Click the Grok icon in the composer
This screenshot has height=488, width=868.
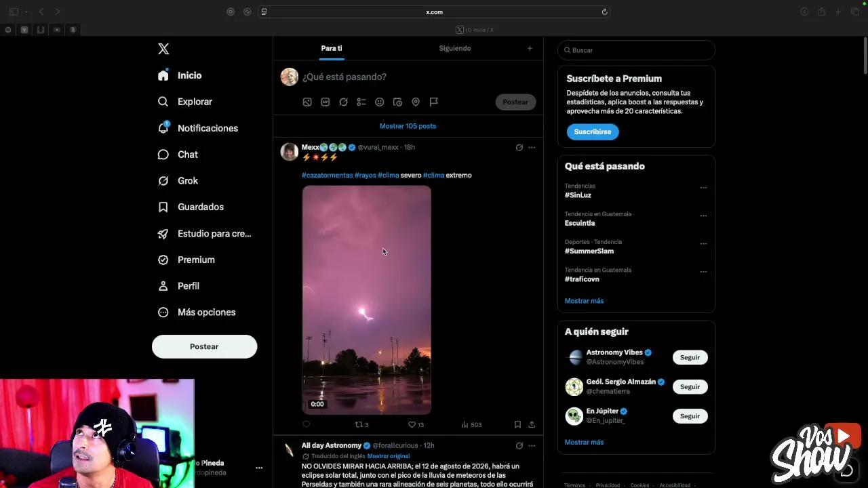[x=344, y=102]
